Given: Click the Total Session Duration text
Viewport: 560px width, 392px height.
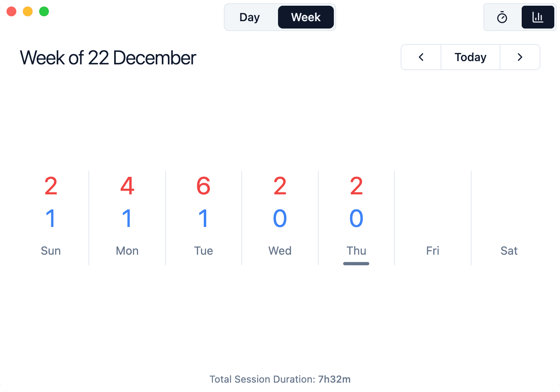Looking at the screenshot, I should coord(280,379).
